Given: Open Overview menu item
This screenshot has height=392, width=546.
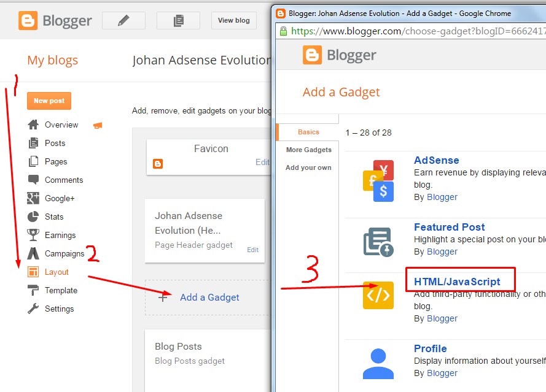Looking at the screenshot, I should (61, 125).
